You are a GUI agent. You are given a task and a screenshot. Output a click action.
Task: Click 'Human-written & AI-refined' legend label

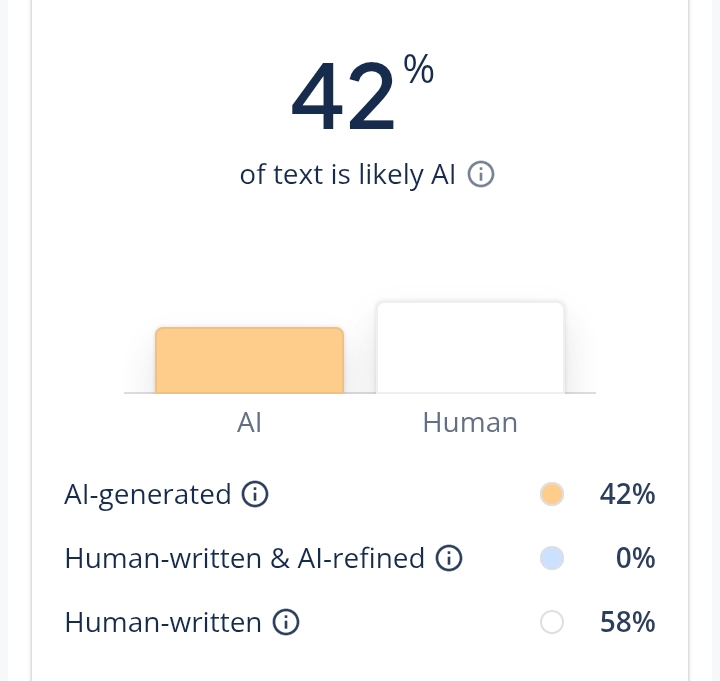(x=245, y=558)
